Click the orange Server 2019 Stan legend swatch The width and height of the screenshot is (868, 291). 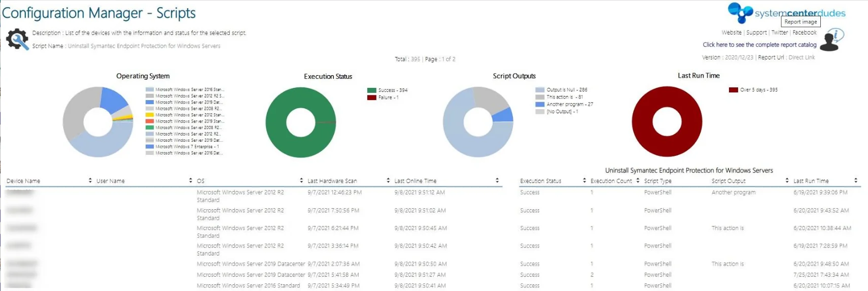click(150, 121)
